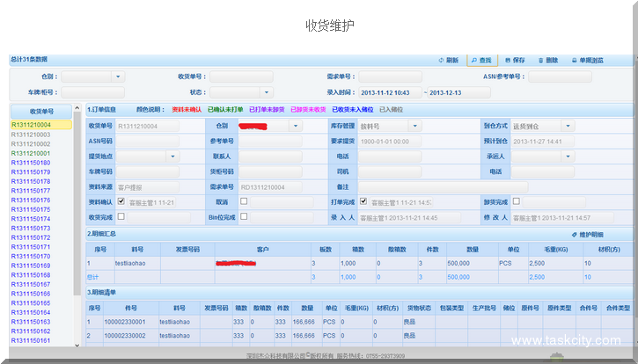Screen dimensions: 638x364
Task: Click the 录入时间 end date 2013-12-13
Action: [459, 92]
